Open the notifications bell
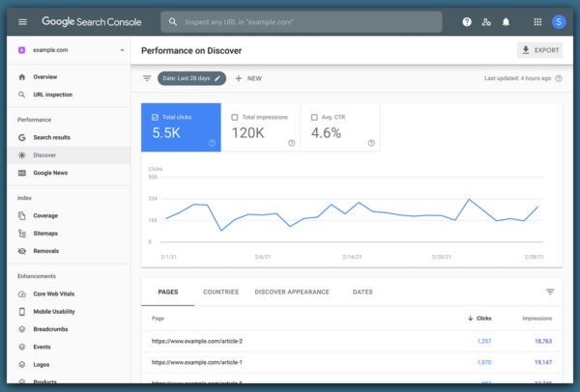580x392 pixels. pos(506,22)
